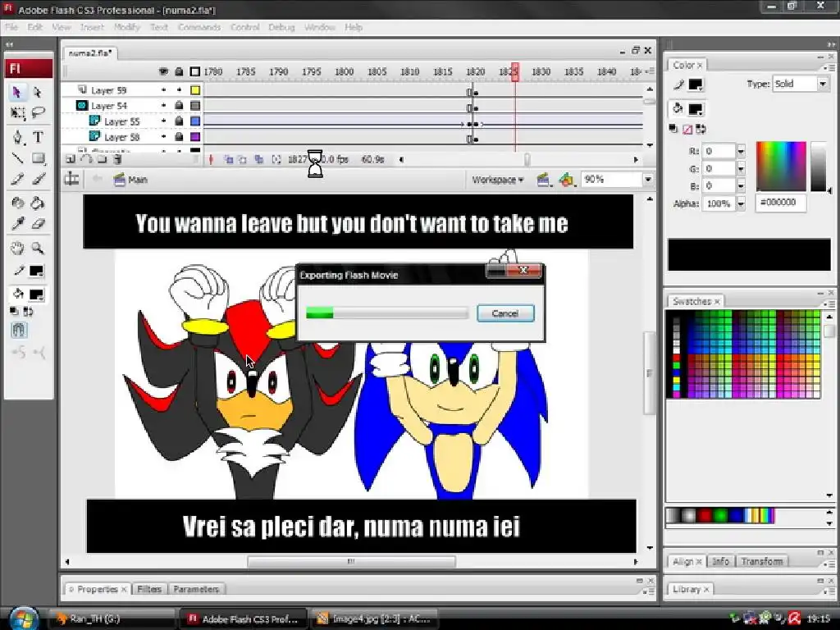
Task: Select the Pencil tool
Action: pos(17,179)
